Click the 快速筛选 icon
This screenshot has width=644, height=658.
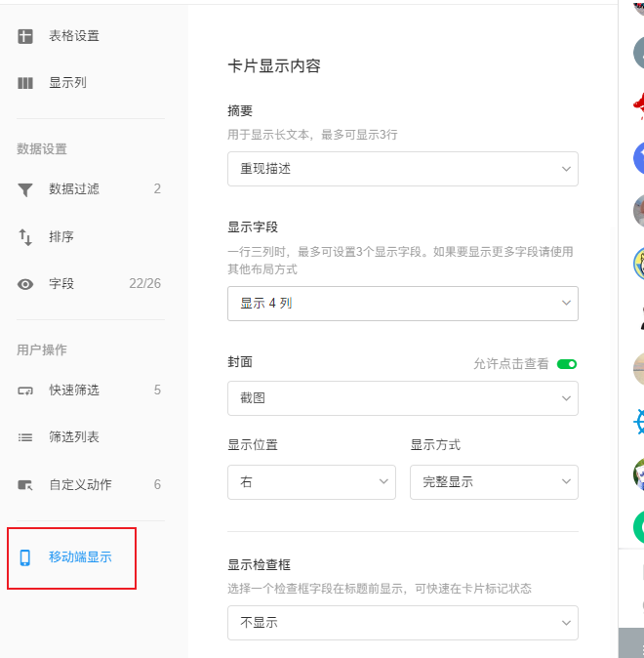25,391
